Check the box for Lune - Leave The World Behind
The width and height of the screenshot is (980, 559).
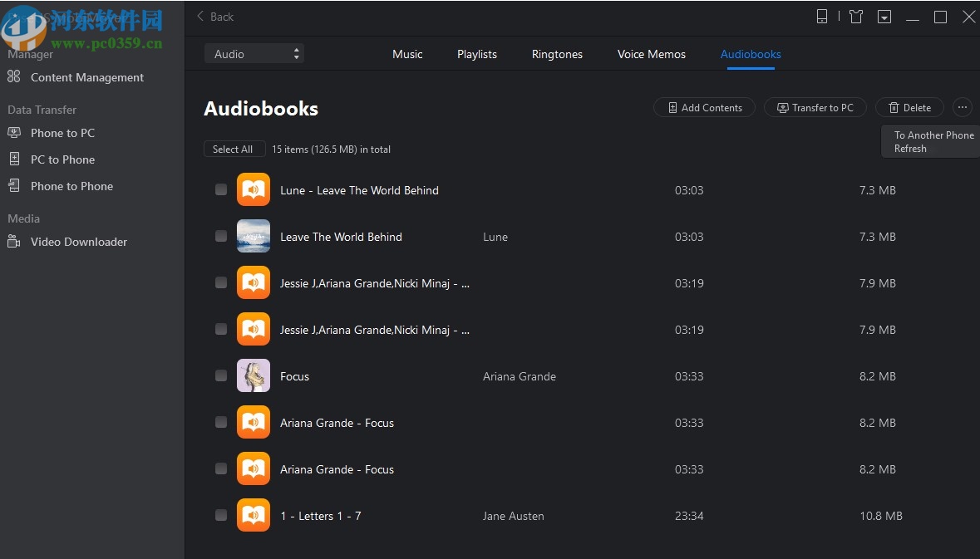point(220,190)
